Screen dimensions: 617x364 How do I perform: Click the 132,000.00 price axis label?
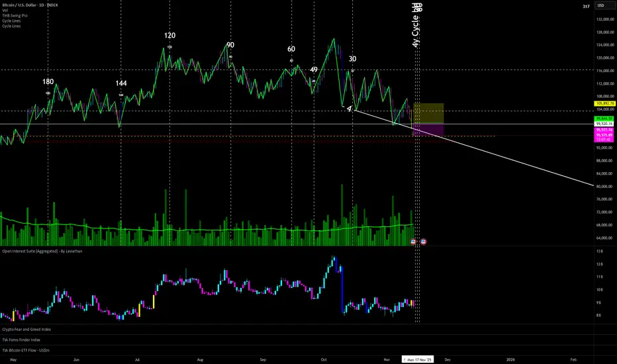tap(605, 19)
